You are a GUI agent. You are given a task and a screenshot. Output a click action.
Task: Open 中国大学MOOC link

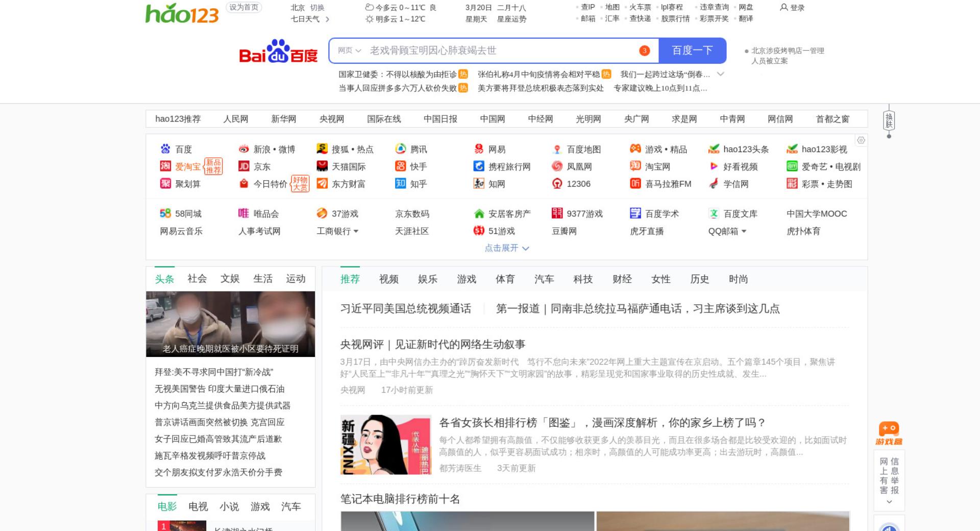[x=817, y=214]
